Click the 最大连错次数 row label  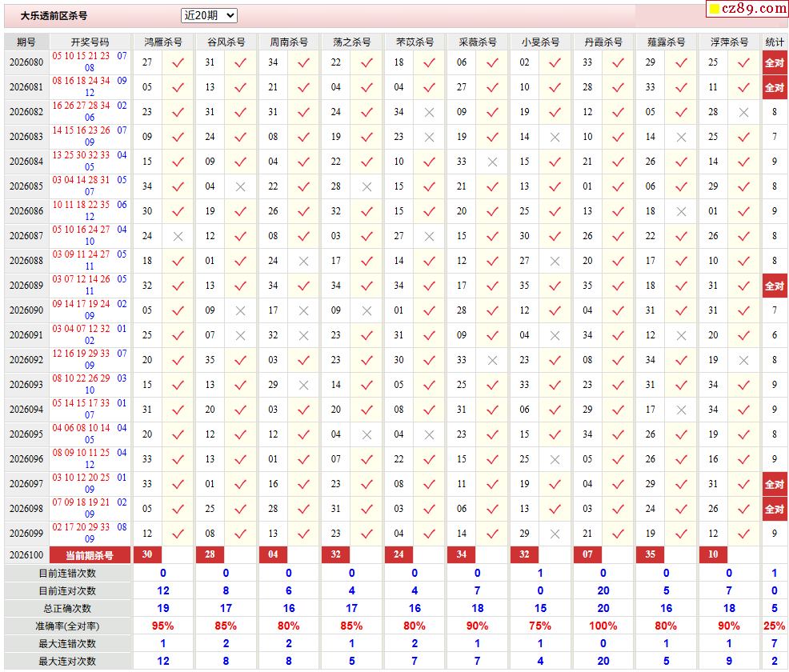point(67,644)
